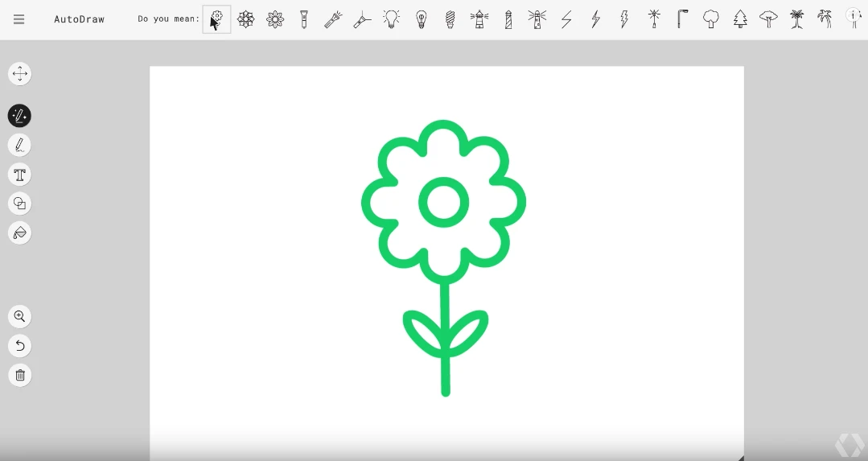Select the Fill bucket tool

[x=20, y=233]
